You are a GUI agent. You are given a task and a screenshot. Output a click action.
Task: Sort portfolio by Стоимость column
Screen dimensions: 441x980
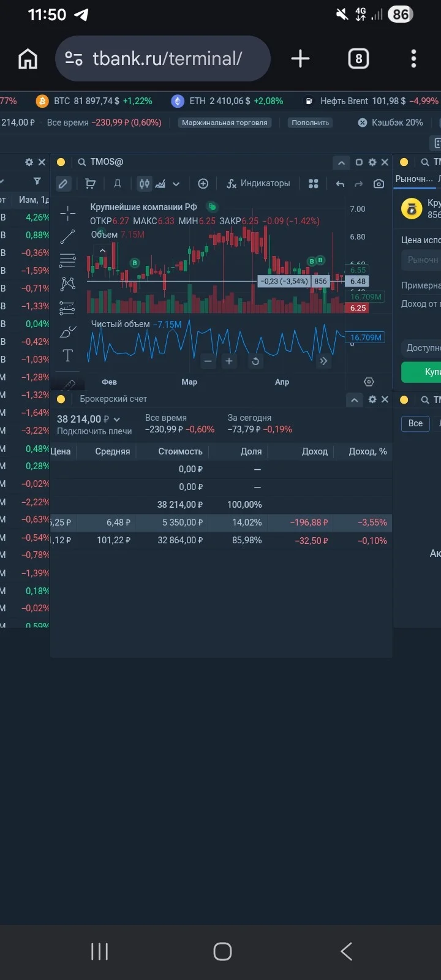point(180,451)
